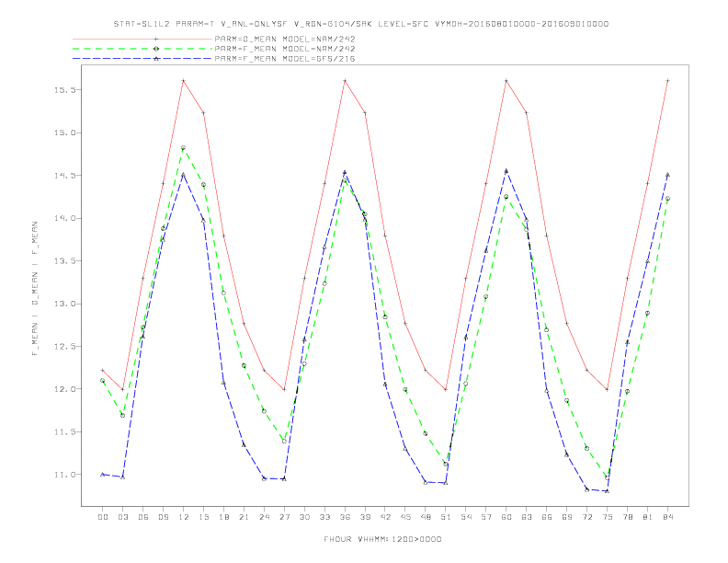Click the plus marker in the legend
This screenshot has height=563, width=728.
156,39
